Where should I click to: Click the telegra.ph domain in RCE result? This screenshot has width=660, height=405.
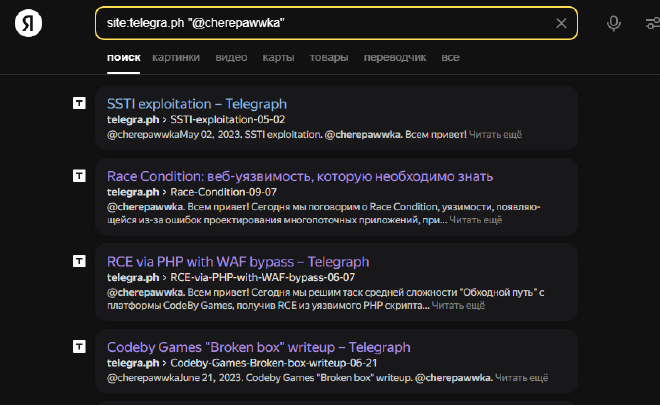pyautogui.click(x=133, y=277)
